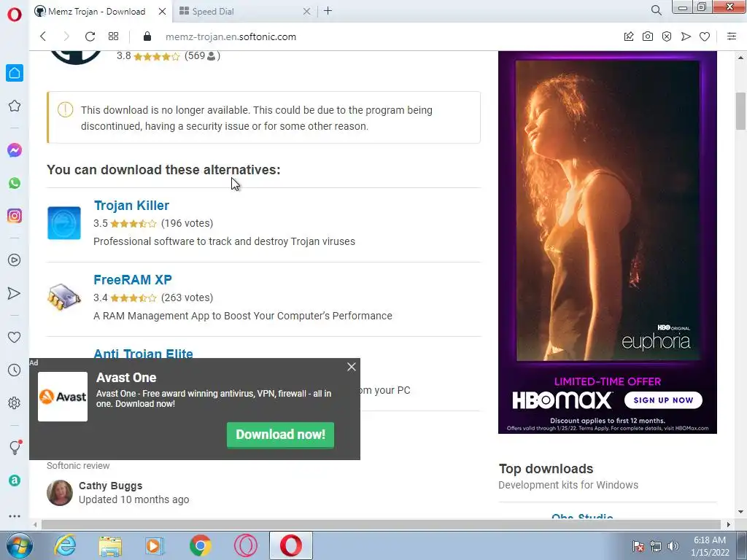This screenshot has width=747, height=560.
Task: Open Windows Explorer folder in the taskbar
Action: click(110, 545)
